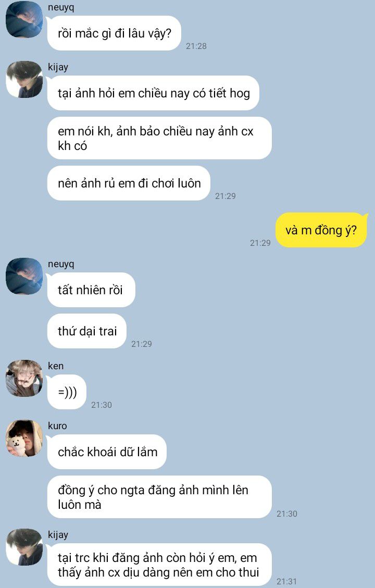Select ken's "=)))" message bubble
The image size is (375, 588).
coord(67,392)
